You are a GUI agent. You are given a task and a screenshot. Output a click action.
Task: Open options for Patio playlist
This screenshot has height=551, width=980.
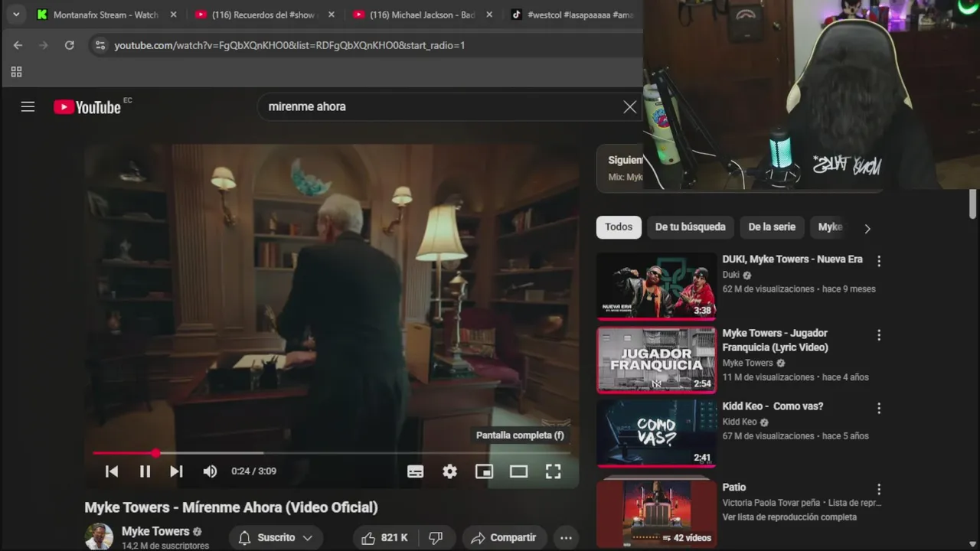pyautogui.click(x=879, y=489)
